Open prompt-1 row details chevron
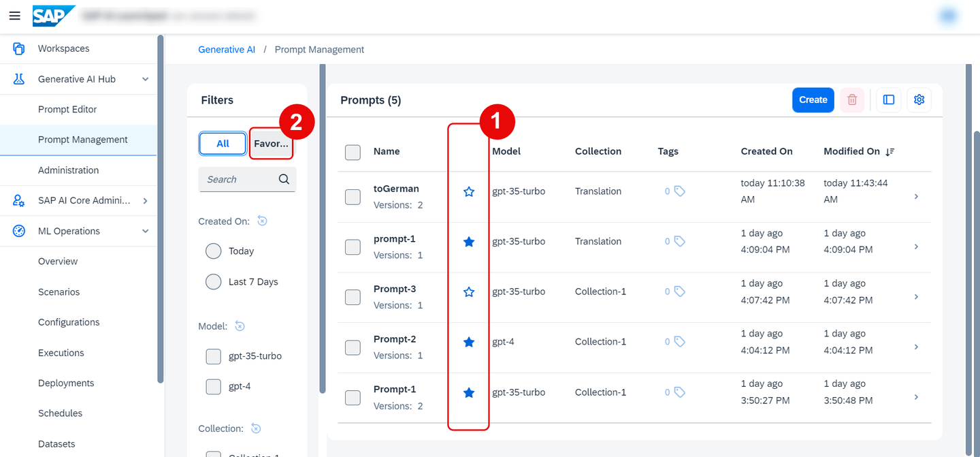This screenshot has height=457, width=980. coord(916,247)
